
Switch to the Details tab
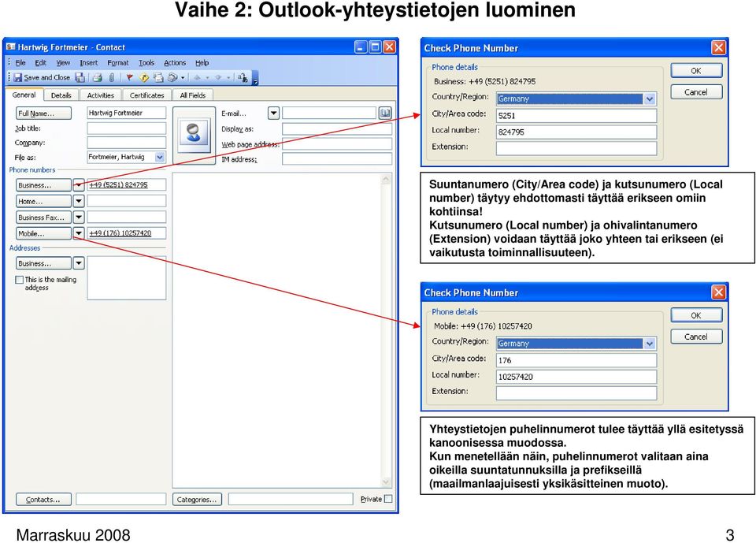click(x=61, y=95)
